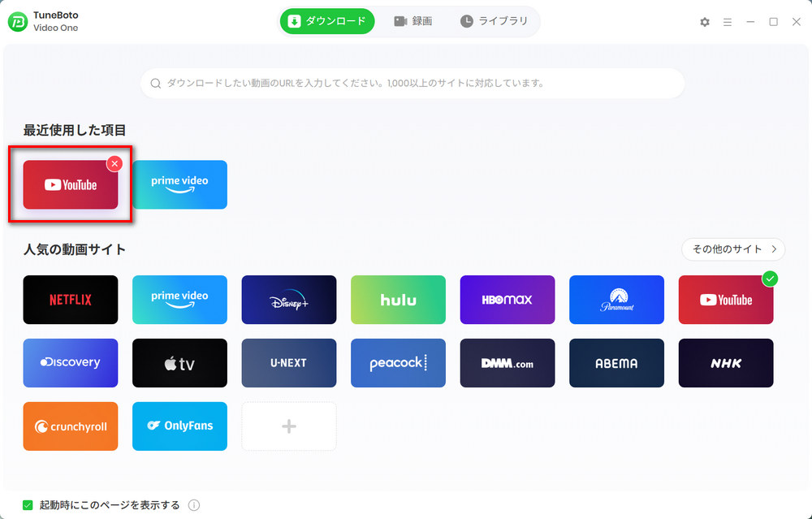Open prime video tile in recently used items
Image resolution: width=812 pixels, height=519 pixels.
[x=179, y=185]
